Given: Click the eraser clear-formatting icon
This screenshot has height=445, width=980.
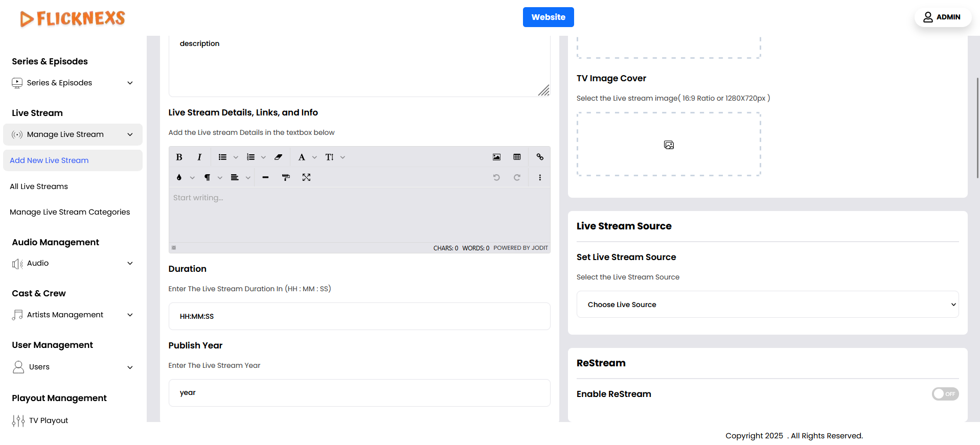Looking at the screenshot, I should tap(278, 157).
